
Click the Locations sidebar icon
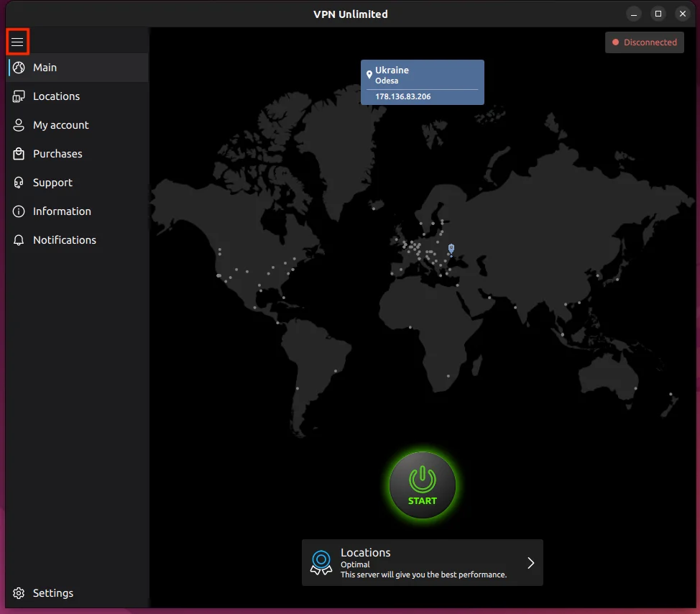(19, 96)
